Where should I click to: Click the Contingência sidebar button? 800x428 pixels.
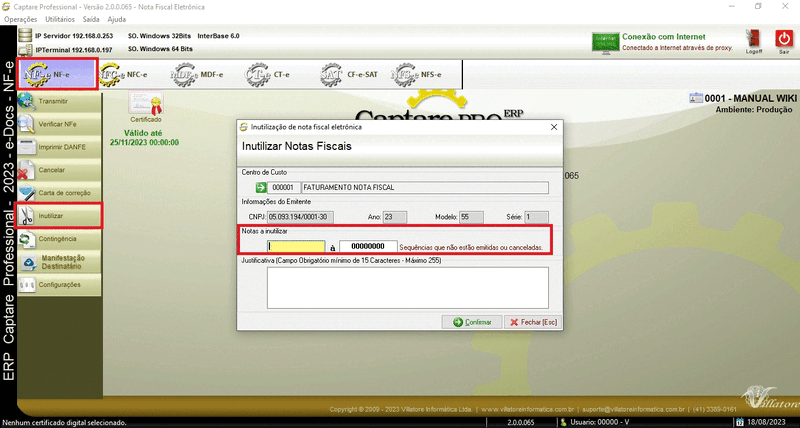tap(59, 239)
